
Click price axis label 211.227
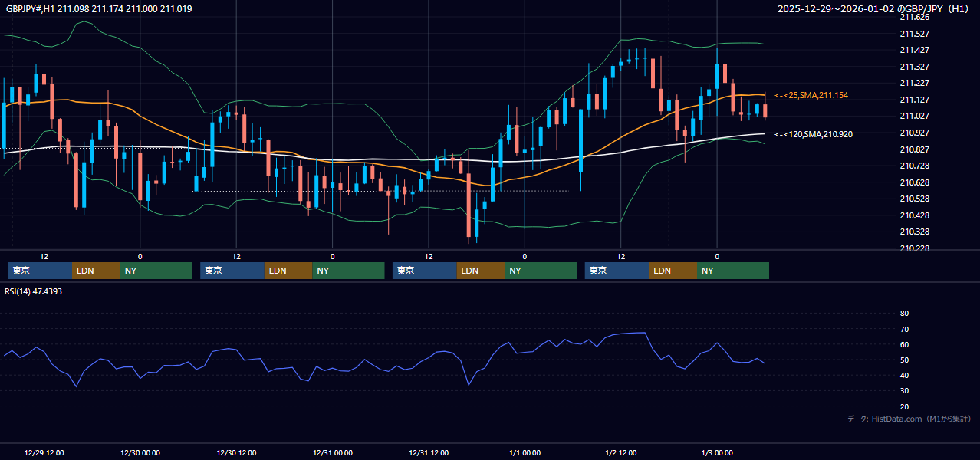tap(914, 83)
